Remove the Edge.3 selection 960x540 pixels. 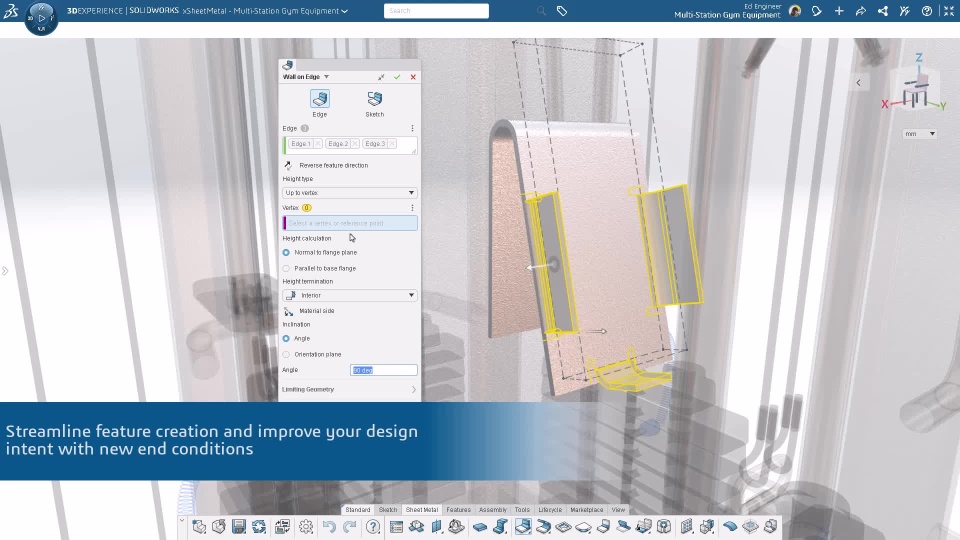tap(392, 144)
